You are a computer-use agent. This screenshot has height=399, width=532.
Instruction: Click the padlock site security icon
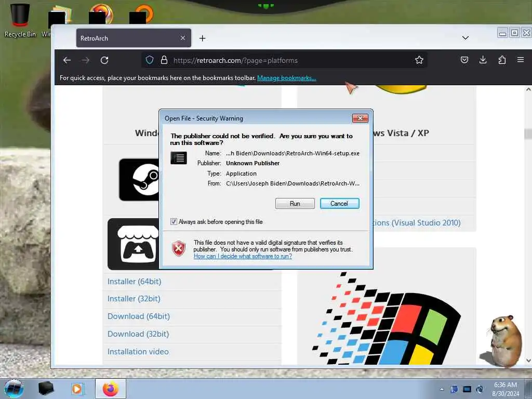pos(164,60)
